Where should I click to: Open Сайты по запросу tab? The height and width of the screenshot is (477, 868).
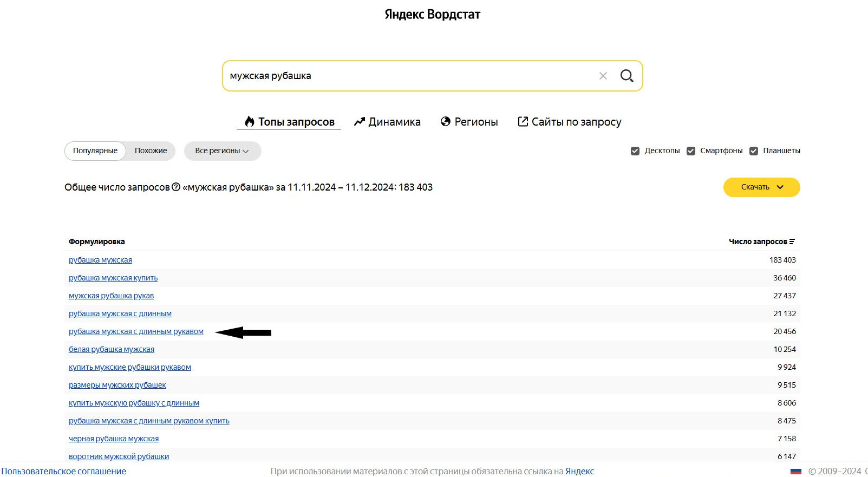570,122
